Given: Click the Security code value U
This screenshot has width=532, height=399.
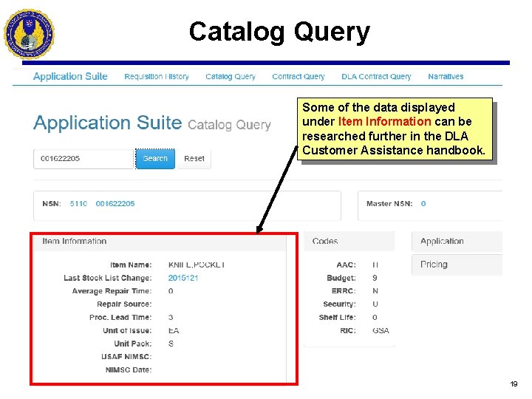Looking at the screenshot, I should click(375, 304).
